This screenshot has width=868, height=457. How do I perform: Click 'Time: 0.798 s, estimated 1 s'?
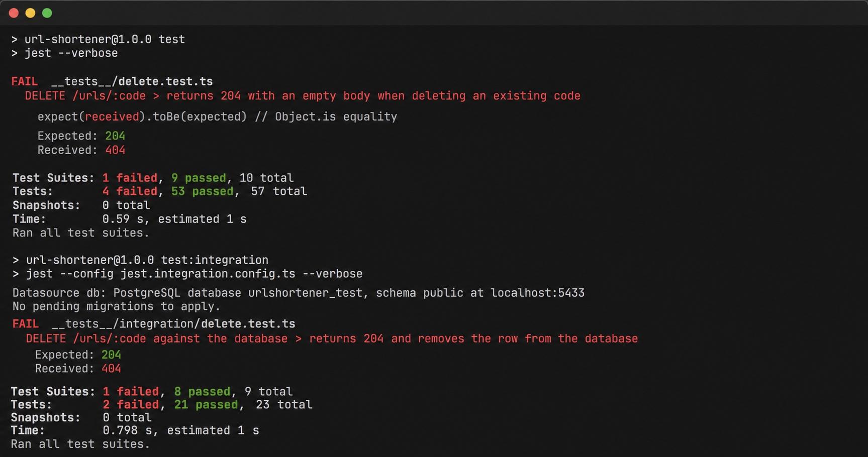point(135,430)
